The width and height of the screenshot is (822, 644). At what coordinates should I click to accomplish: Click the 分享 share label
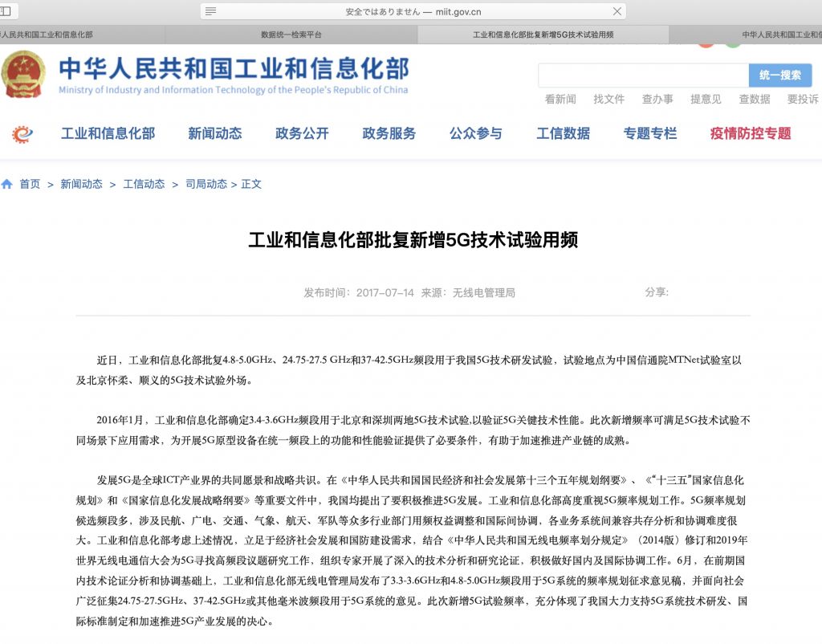tap(657, 292)
